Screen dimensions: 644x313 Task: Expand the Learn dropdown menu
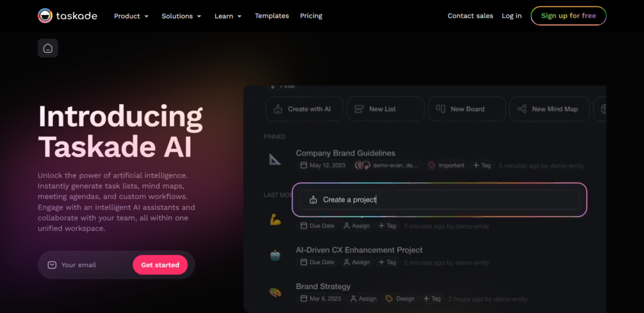228,16
